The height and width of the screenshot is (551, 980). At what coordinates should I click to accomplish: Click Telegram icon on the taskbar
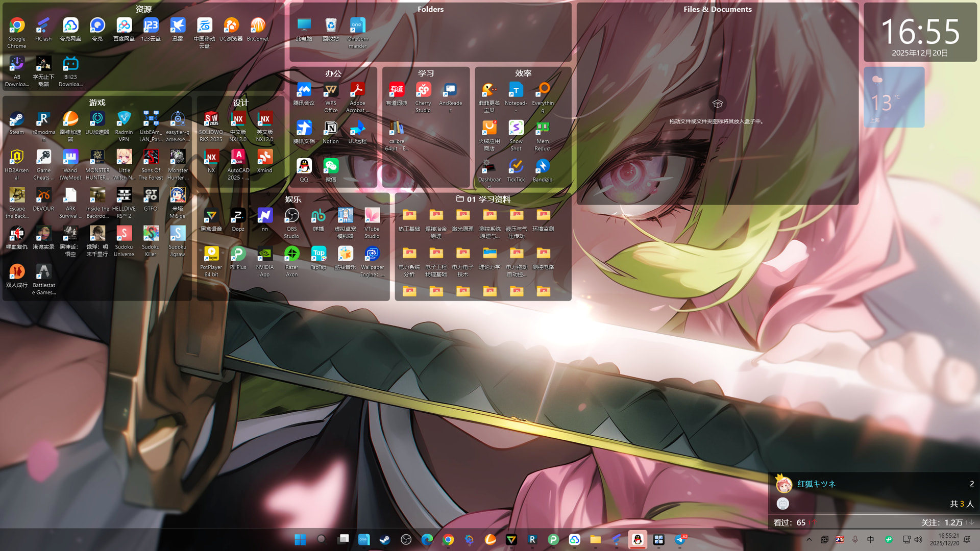tap(680, 540)
